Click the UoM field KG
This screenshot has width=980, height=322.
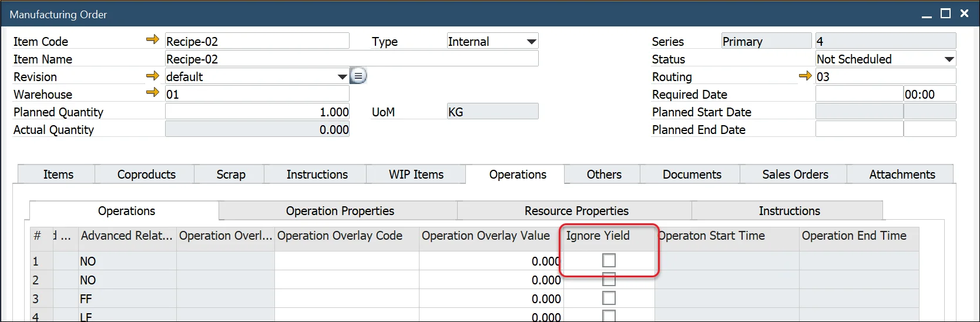492,112
